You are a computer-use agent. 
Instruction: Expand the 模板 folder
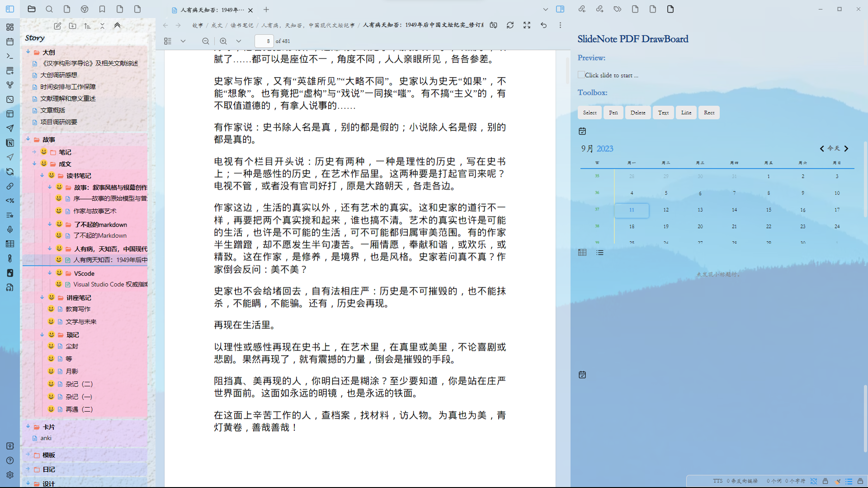pyautogui.click(x=28, y=455)
